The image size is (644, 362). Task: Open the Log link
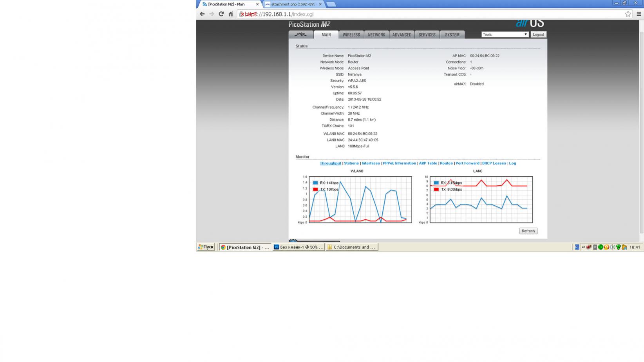click(512, 163)
